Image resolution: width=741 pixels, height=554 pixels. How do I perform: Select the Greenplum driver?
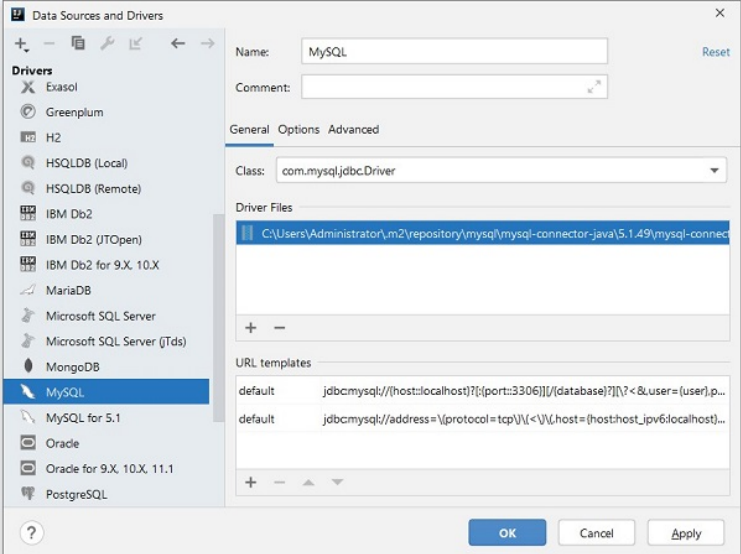click(x=106, y=113)
